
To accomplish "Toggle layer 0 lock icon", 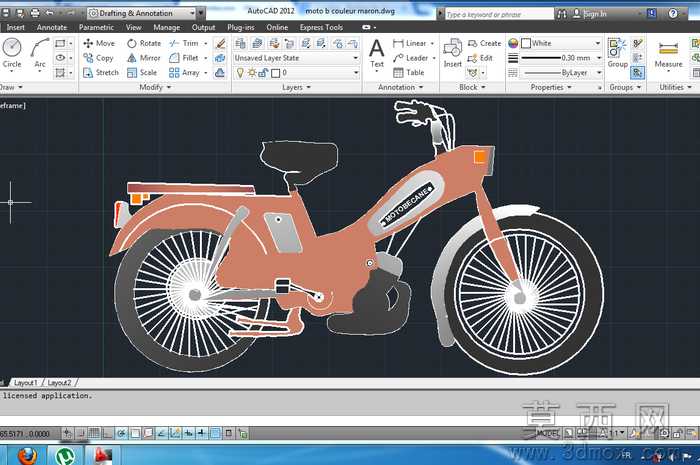I will 263,73.
